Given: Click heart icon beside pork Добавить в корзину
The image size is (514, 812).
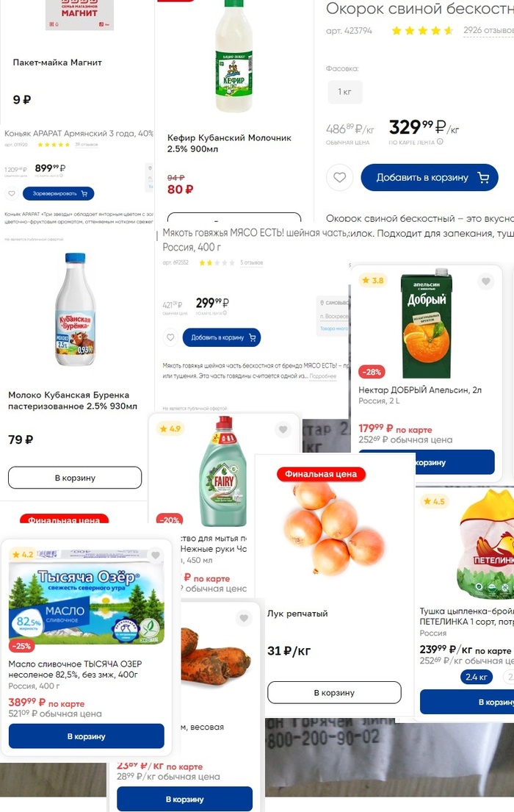Looking at the screenshot, I should click(x=339, y=178).
